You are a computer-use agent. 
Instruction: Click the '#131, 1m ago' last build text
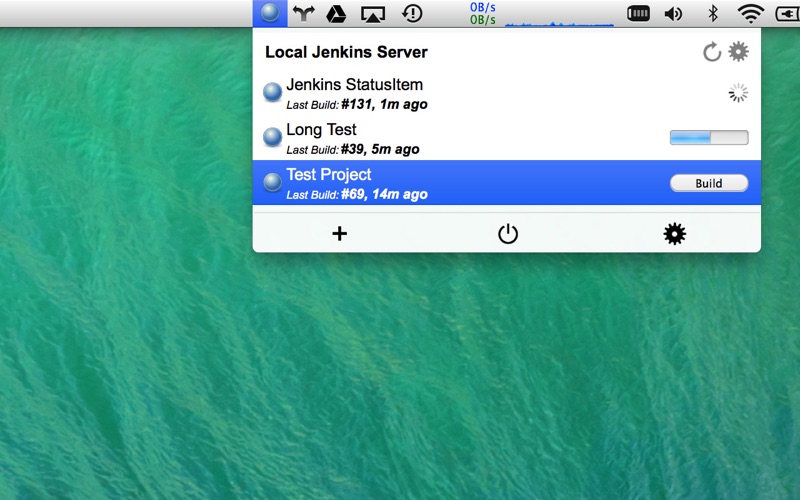click(x=384, y=105)
